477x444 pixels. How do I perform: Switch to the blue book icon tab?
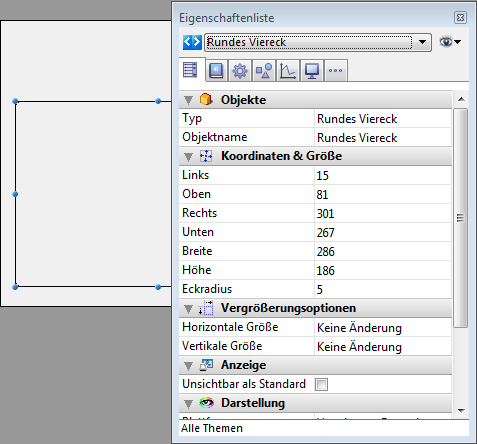(x=216, y=71)
